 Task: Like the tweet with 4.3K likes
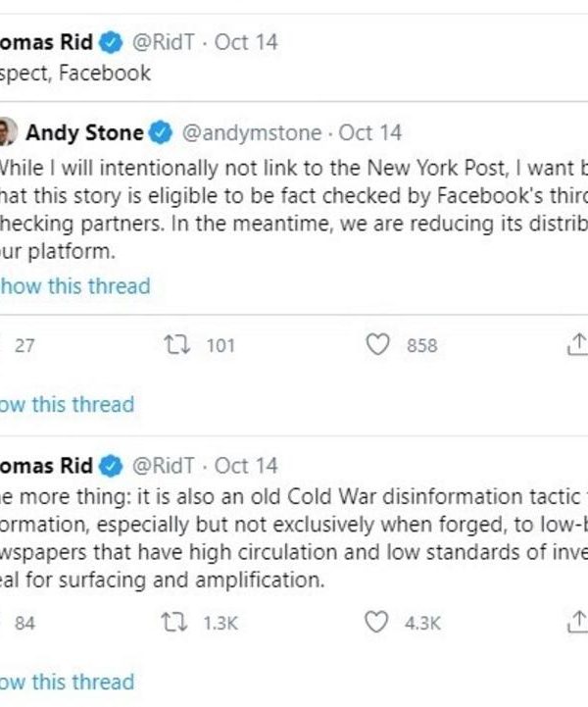coord(378,623)
